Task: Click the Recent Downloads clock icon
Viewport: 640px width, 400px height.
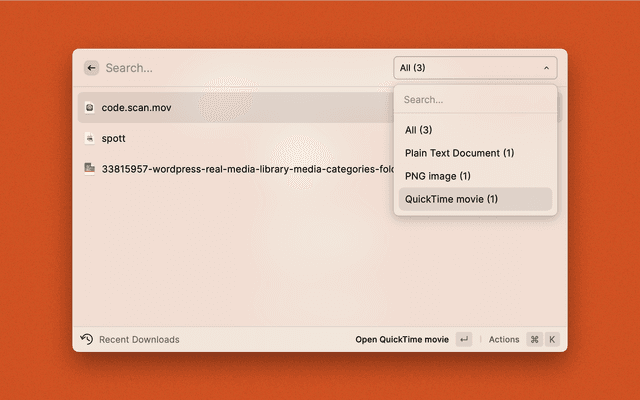Action: click(x=87, y=339)
